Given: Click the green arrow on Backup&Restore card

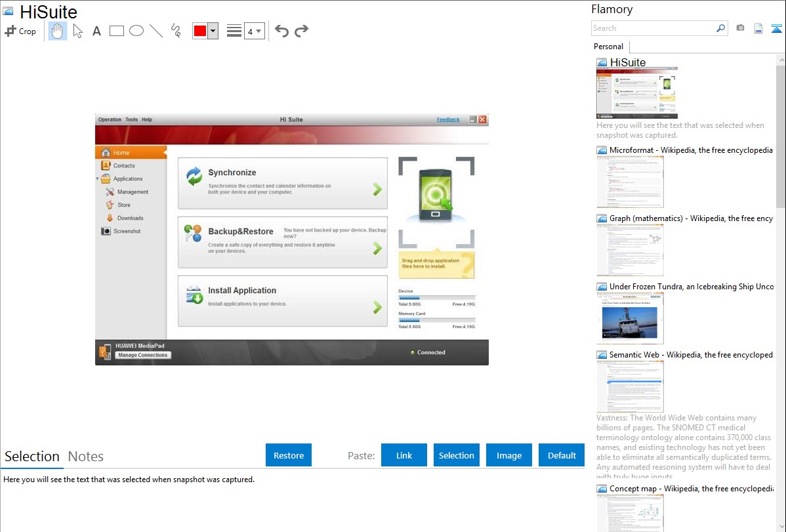Looking at the screenshot, I should [x=377, y=248].
